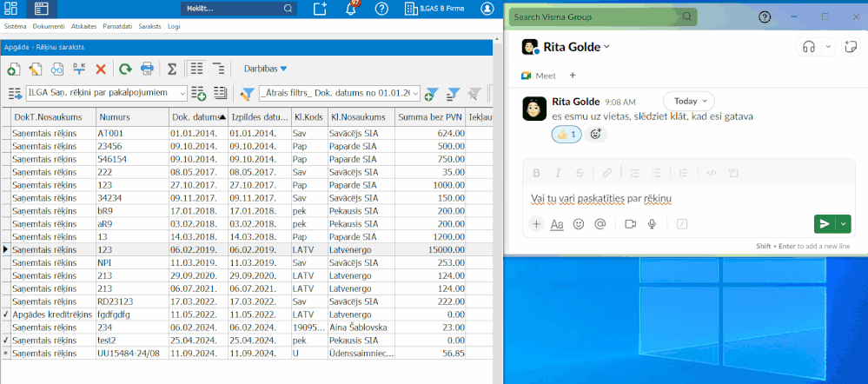Edit the selected invoice with the pencil icon
Image resolution: width=868 pixels, height=384 pixels.
(x=36, y=69)
